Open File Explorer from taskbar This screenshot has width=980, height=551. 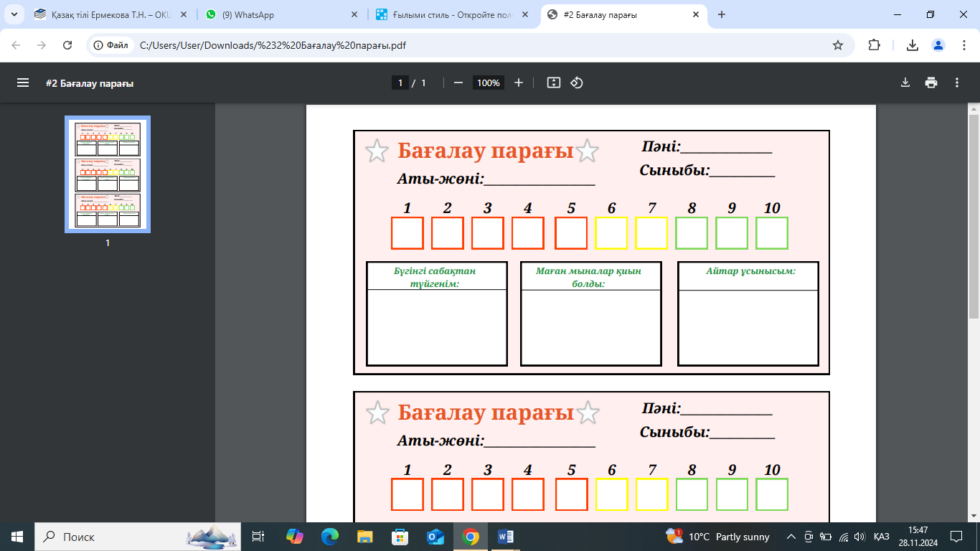[x=365, y=537]
